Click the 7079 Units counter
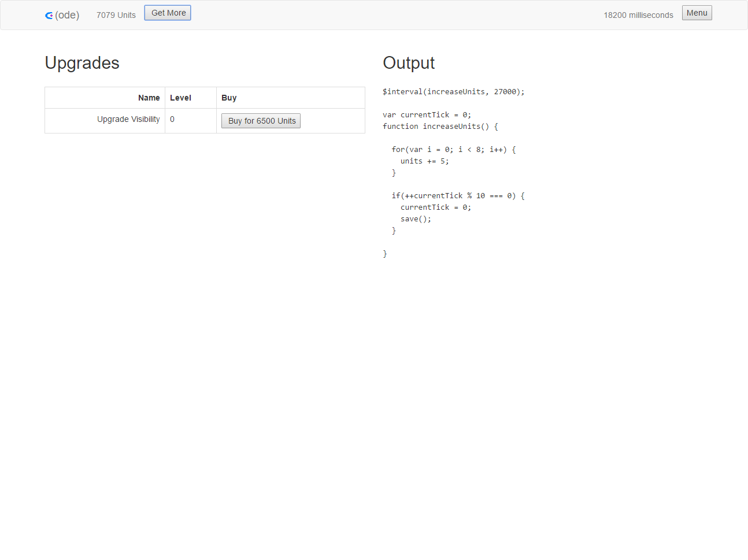Viewport: 748px width, 560px height. pos(116,15)
